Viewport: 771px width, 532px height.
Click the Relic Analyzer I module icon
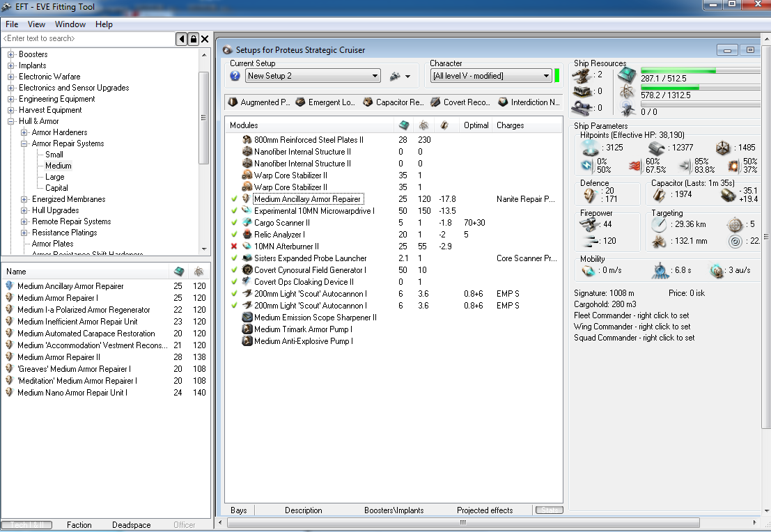click(x=247, y=234)
